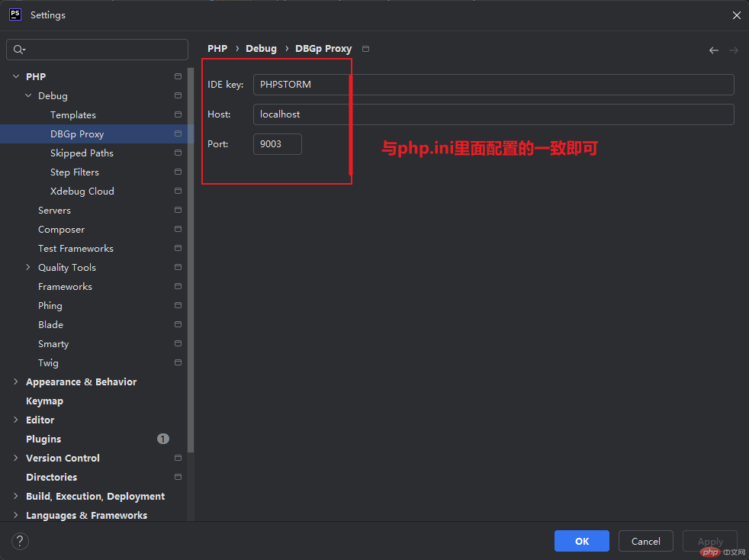Click the settings tree vertical scrollbar
The height and width of the screenshot is (560, 749).
click(191, 259)
